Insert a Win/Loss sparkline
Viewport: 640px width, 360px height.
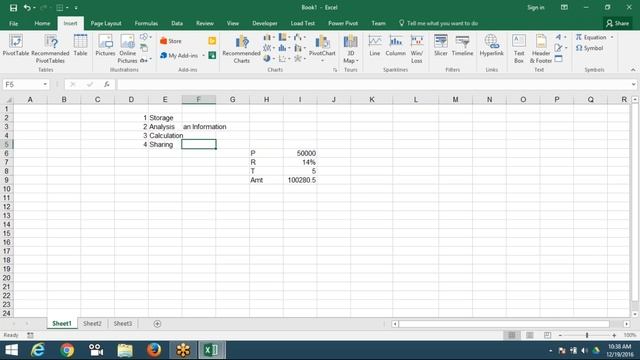[x=417, y=49]
